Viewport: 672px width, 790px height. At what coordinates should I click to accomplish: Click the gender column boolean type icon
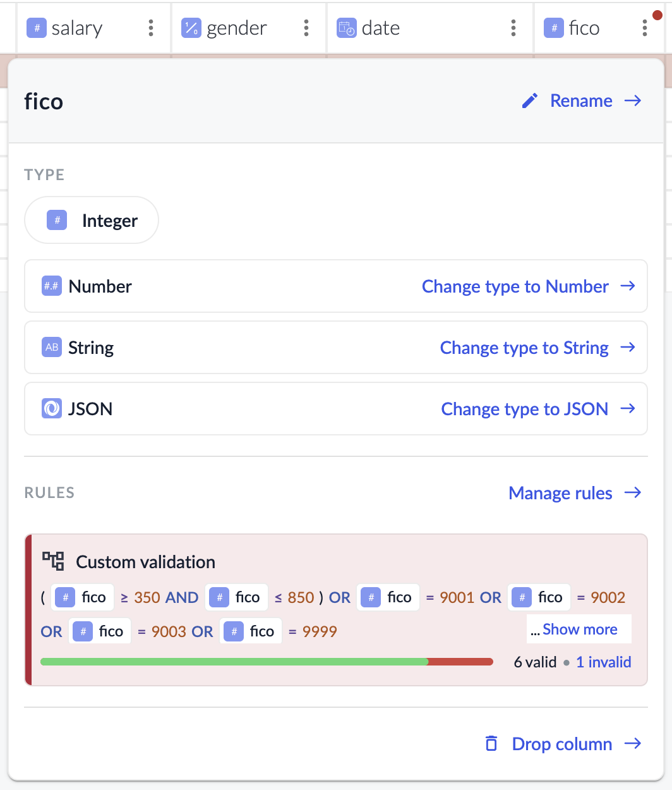coord(191,28)
